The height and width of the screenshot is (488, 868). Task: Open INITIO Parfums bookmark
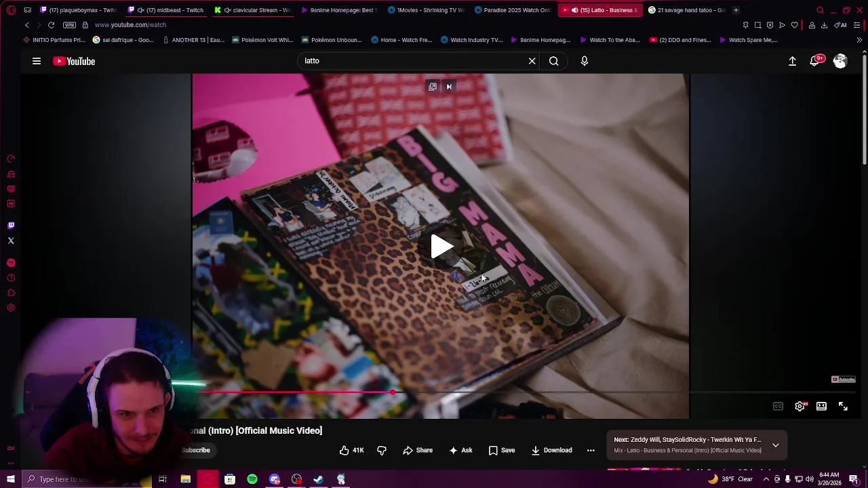tap(54, 40)
